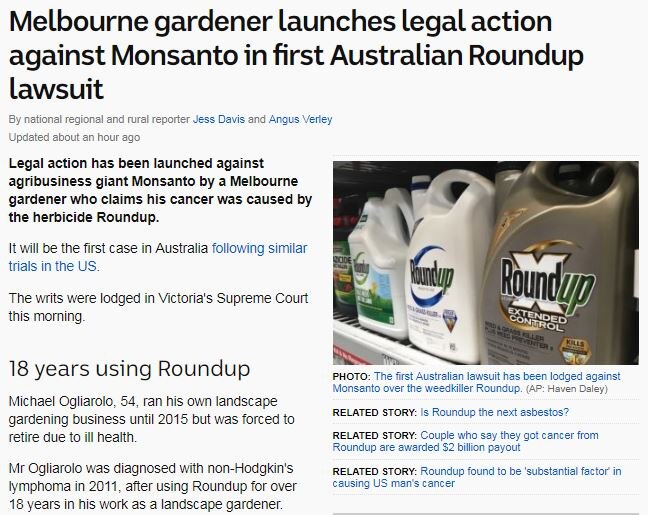Open author Angus Verley's profile link
Viewport: 648px width, 515px height.
click(300, 119)
